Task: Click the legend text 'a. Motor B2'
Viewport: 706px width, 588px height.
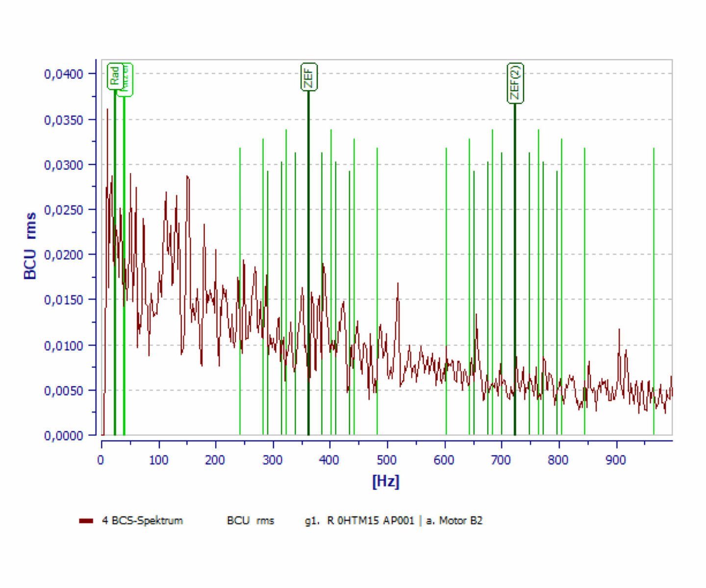Action: [x=454, y=520]
